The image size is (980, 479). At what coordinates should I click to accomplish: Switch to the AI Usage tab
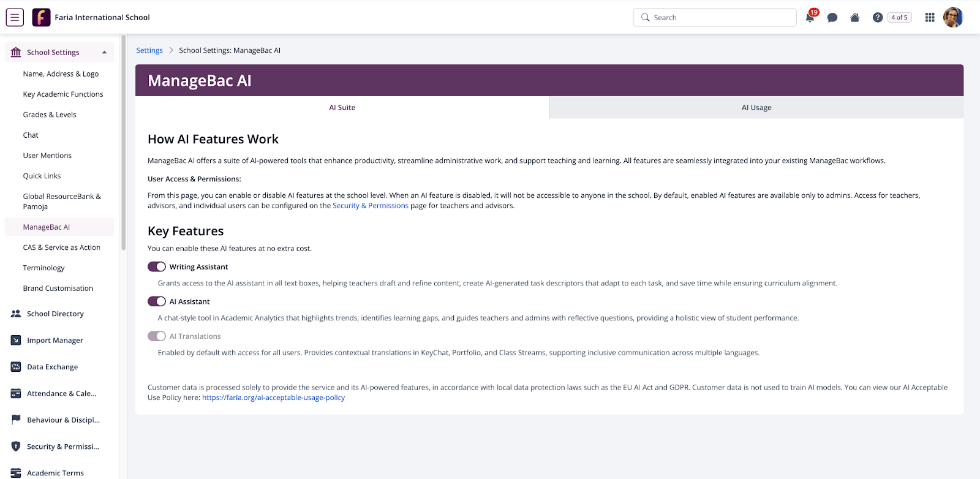pyautogui.click(x=756, y=107)
